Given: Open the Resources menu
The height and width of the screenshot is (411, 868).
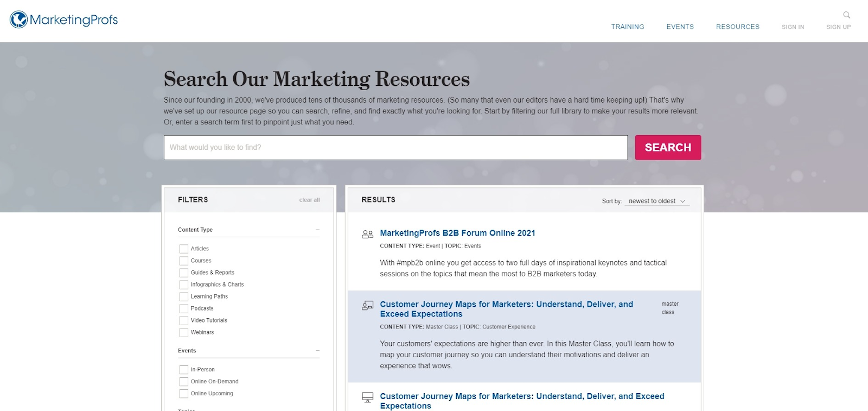Looking at the screenshot, I should click(737, 27).
